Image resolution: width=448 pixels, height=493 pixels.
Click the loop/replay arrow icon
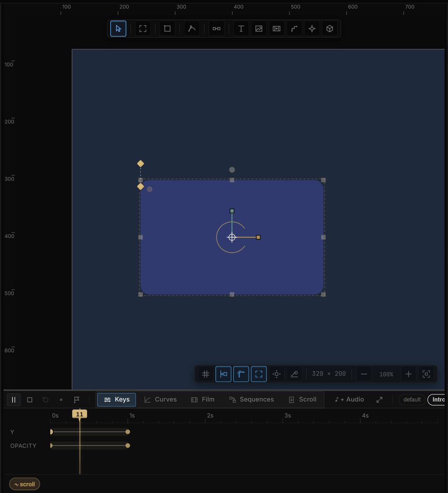[x=46, y=400]
